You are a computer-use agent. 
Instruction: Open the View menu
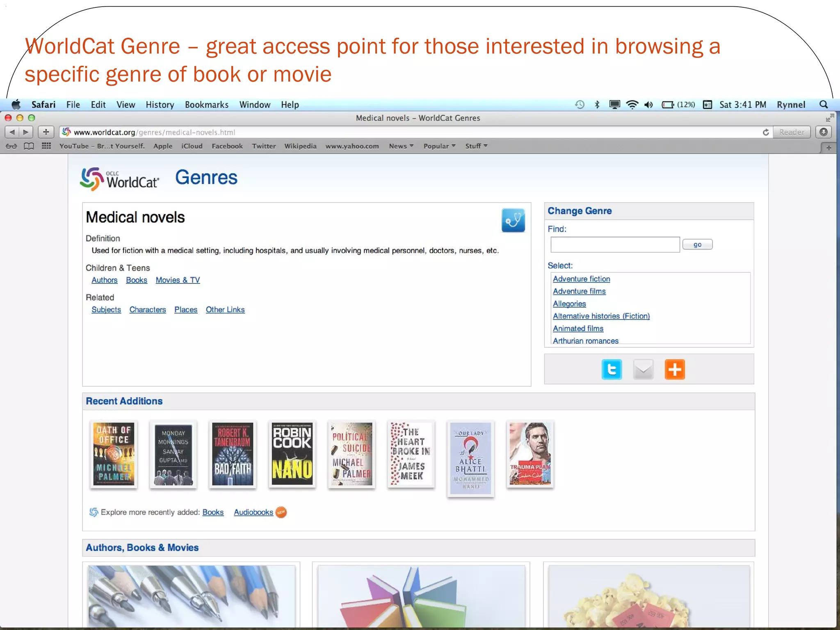(x=126, y=105)
